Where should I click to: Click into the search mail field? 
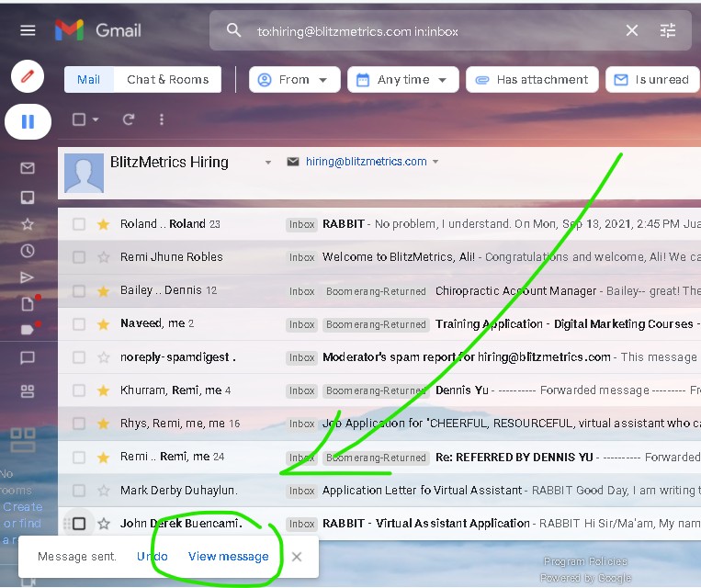[432, 31]
